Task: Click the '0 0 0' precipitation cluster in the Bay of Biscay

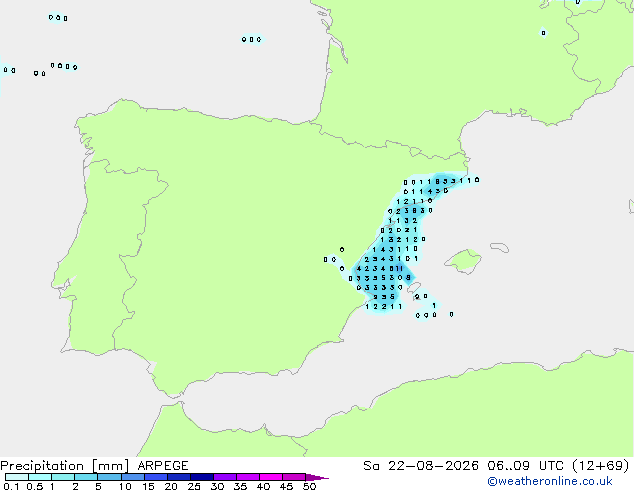Action: 251,39
